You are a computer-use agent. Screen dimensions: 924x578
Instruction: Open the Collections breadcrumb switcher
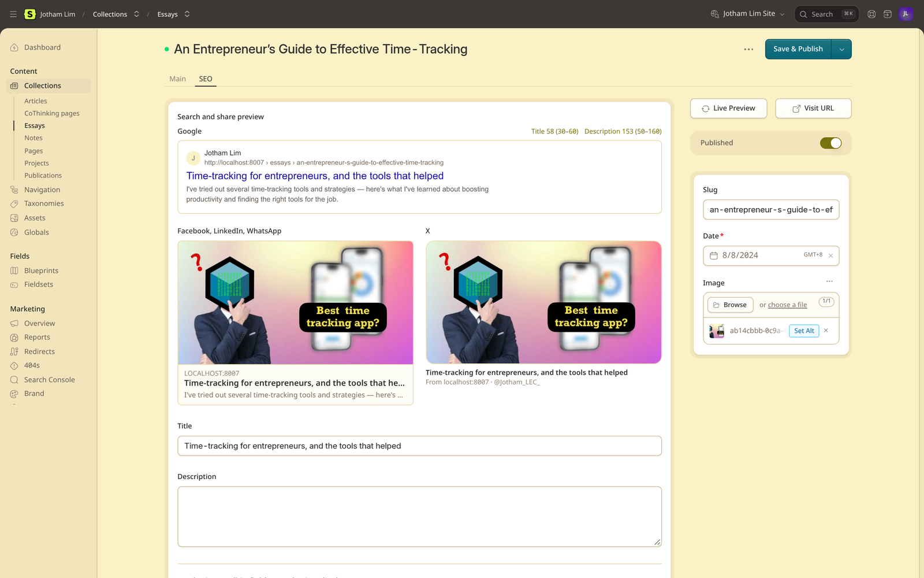click(x=137, y=14)
